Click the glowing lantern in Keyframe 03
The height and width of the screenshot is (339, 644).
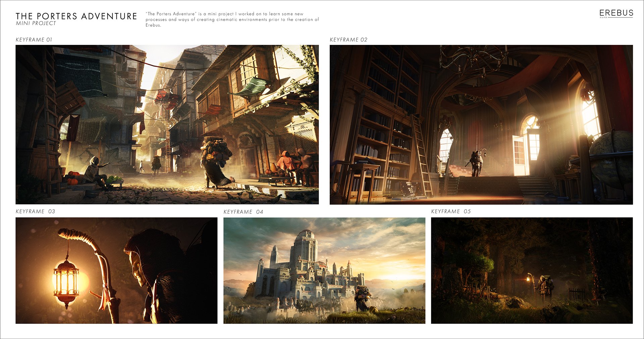[x=66, y=281]
